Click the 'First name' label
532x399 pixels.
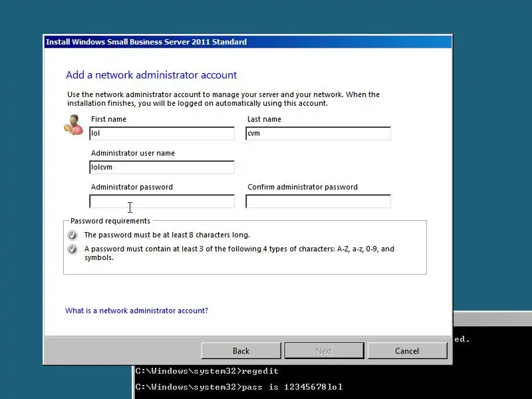pyautogui.click(x=108, y=119)
